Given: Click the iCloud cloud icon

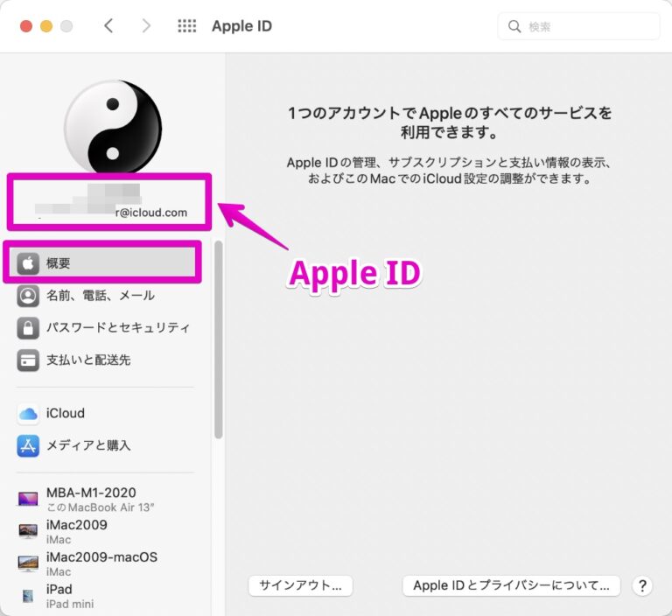Looking at the screenshot, I should tap(28, 414).
